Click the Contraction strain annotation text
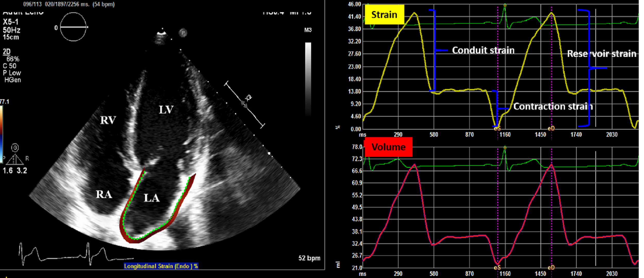This screenshot has height=278, width=644. (553, 106)
